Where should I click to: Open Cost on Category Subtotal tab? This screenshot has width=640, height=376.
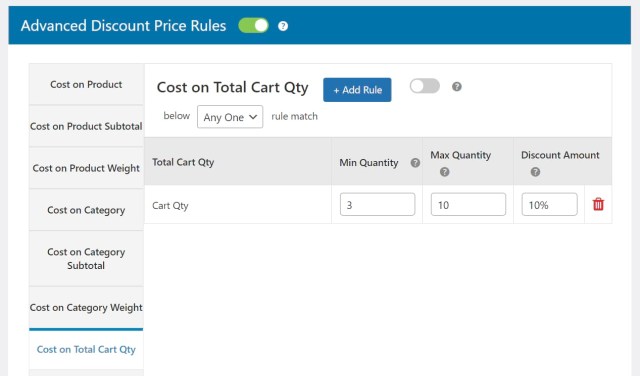(86, 258)
